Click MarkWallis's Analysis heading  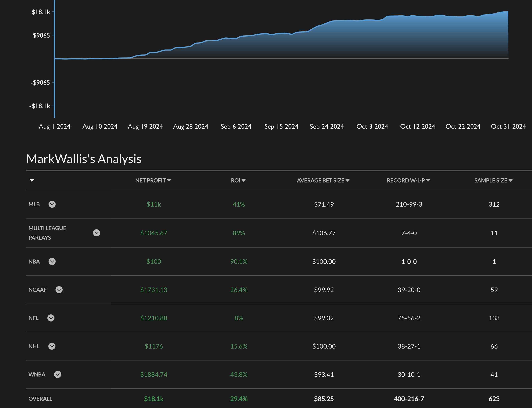[x=84, y=159]
